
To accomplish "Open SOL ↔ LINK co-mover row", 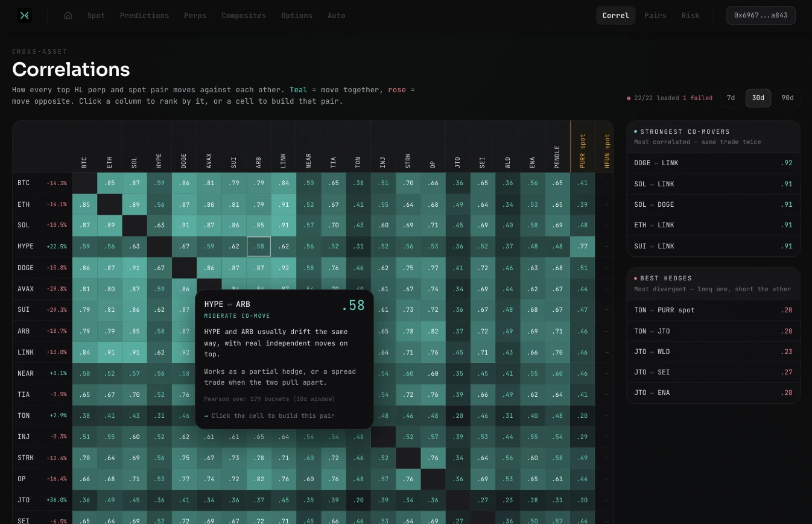I will point(713,184).
